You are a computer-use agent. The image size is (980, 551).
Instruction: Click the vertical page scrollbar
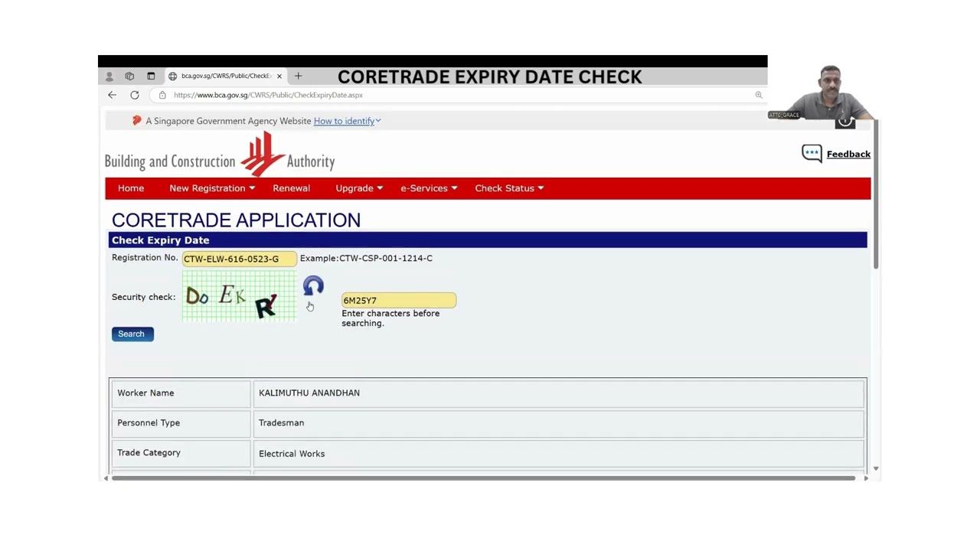(x=876, y=194)
